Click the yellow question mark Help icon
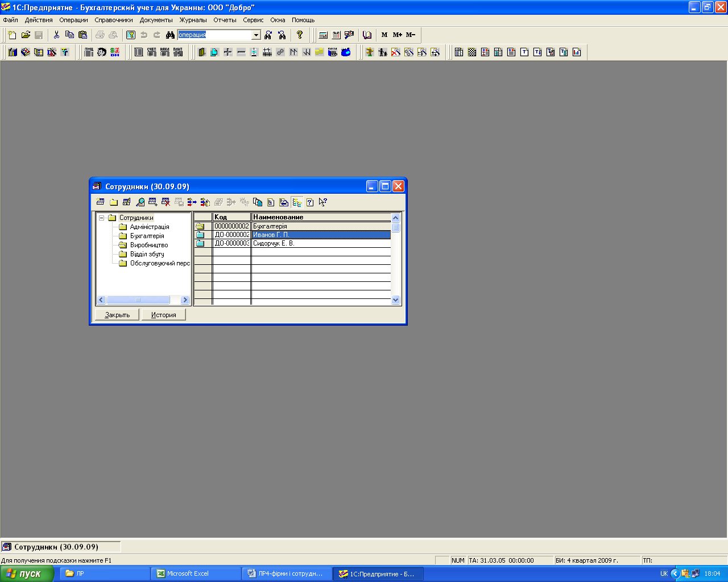 (300, 35)
